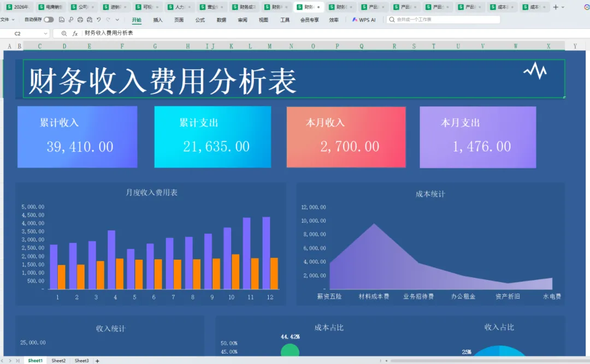
Task: Switch to the 进销 document tab
Action: point(115,7)
